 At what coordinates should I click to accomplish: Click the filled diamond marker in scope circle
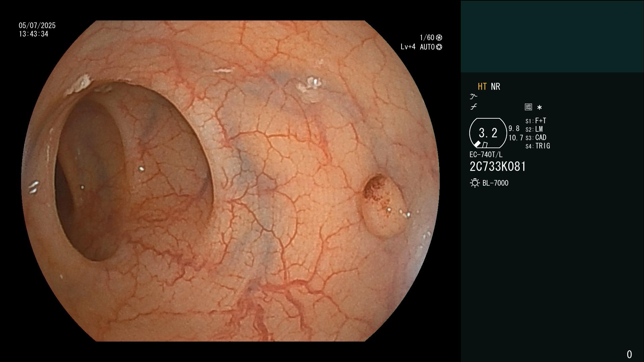click(477, 144)
